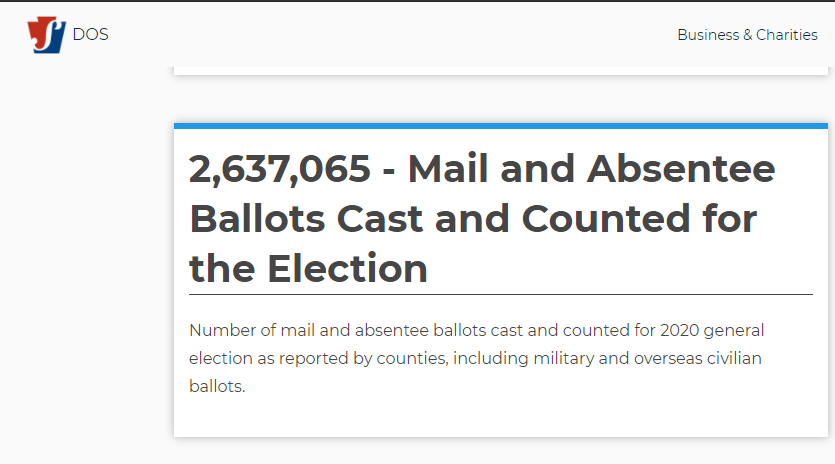Click the words 'Mail and' in the heading
This screenshot has height=464, width=835.
[491, 169]
